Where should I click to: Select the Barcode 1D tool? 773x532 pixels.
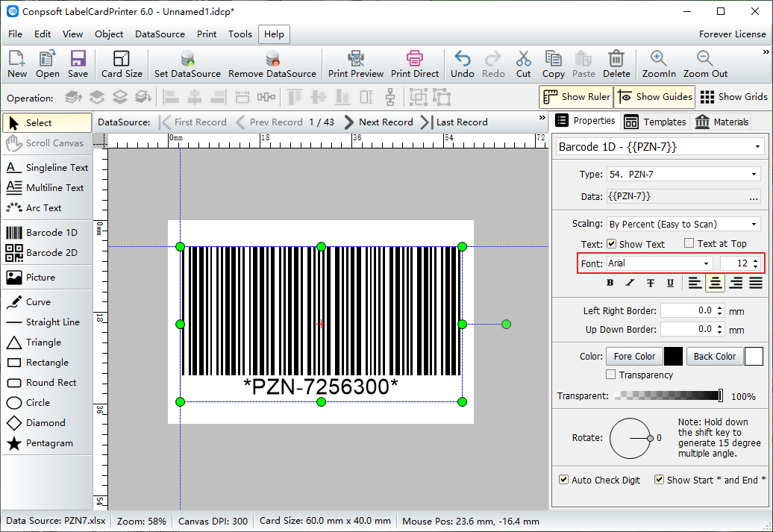point(47,232)
